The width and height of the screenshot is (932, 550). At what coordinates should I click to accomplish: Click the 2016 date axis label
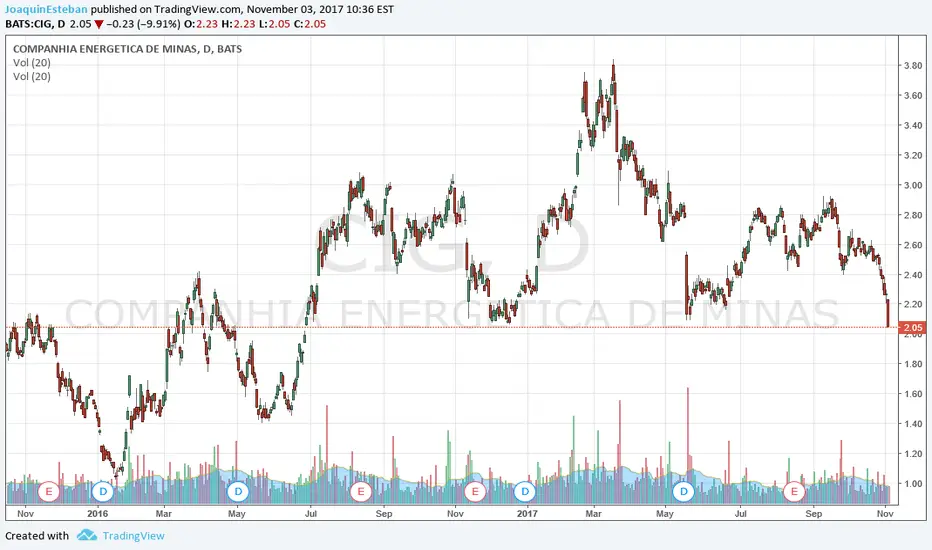coord(97,513)
